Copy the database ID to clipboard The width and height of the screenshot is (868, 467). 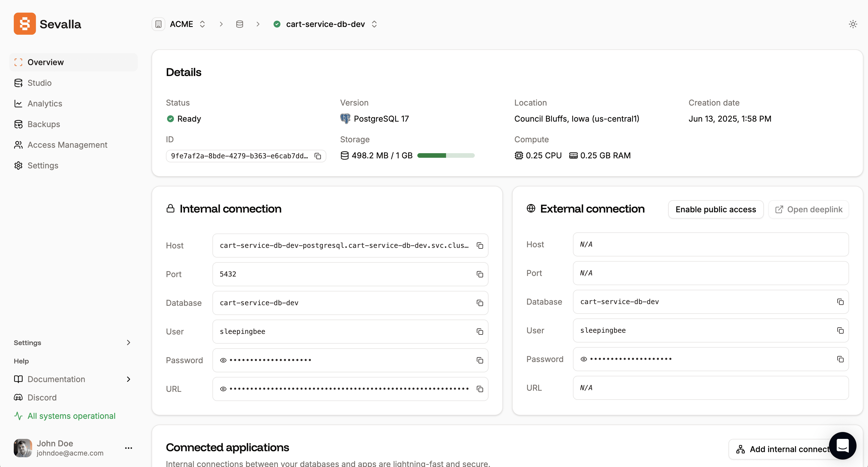point(317,156)
